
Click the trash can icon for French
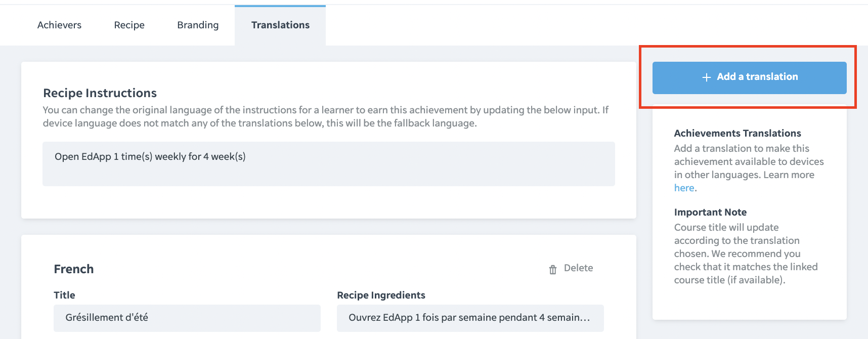(x=553, y=269)
